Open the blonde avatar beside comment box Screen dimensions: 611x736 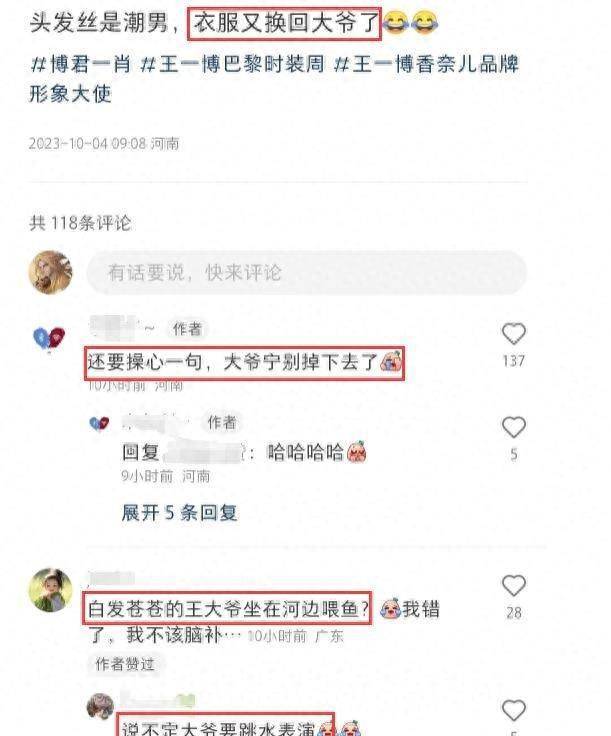[51, 272]
